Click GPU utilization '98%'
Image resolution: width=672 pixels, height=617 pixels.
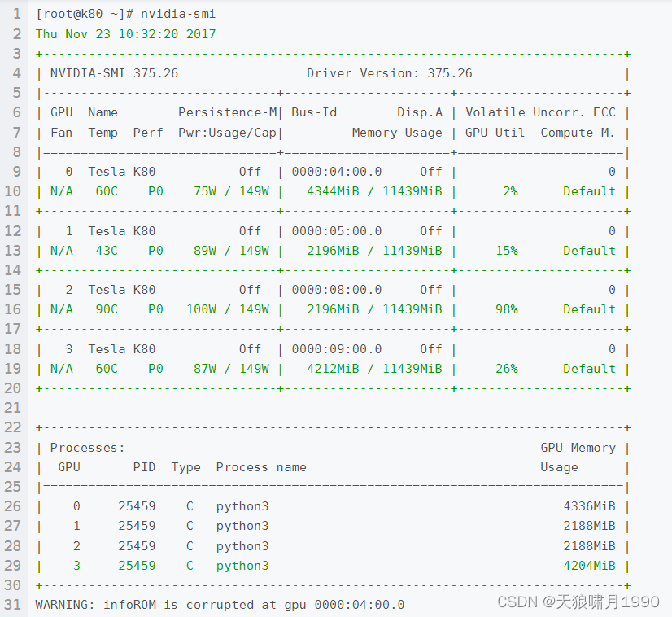click(x=507, y=309)
